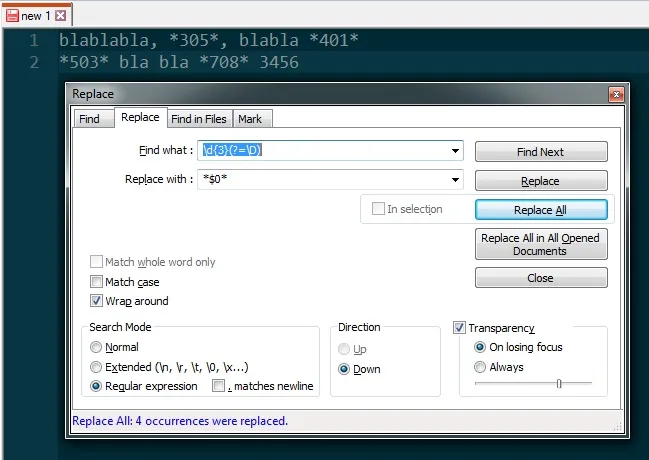Click the text *401* in line 1
The image size is (649, 460).
(x=334, y=41)
